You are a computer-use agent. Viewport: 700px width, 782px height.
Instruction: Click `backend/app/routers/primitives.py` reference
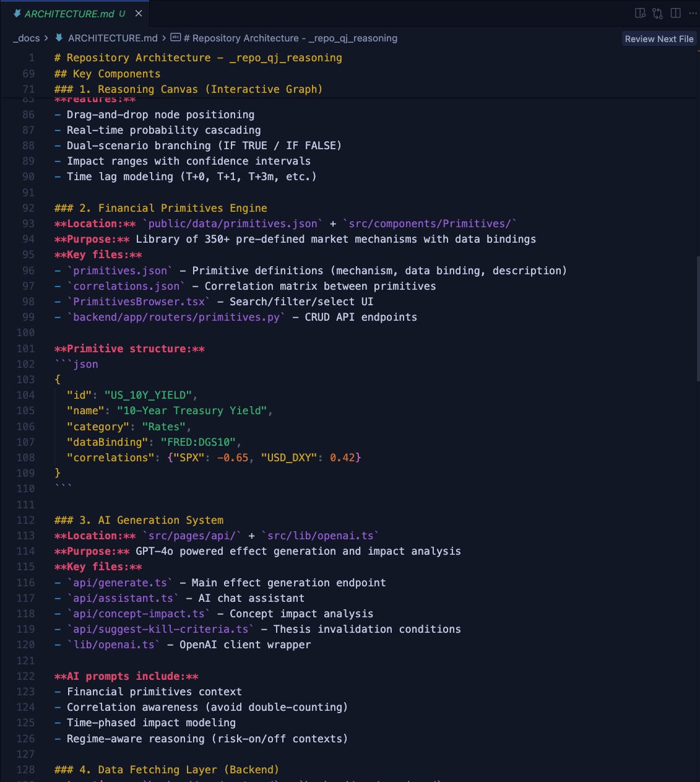point(176,317)
